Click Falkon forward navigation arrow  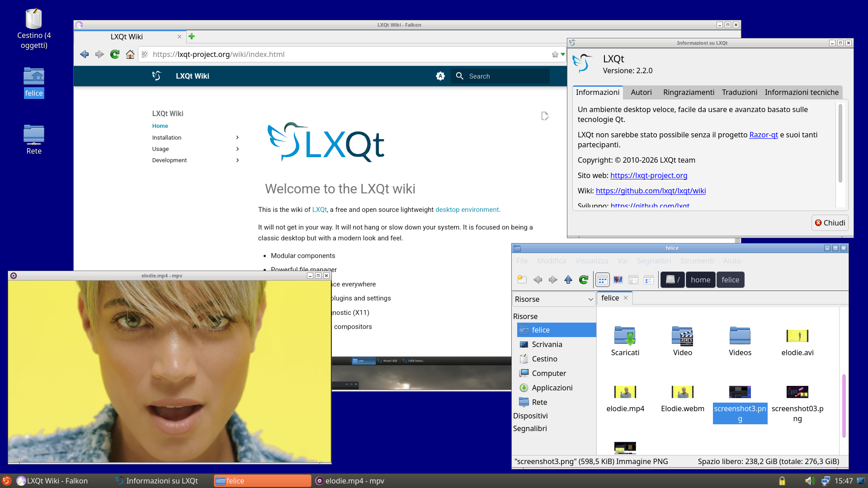coord(99,54)
